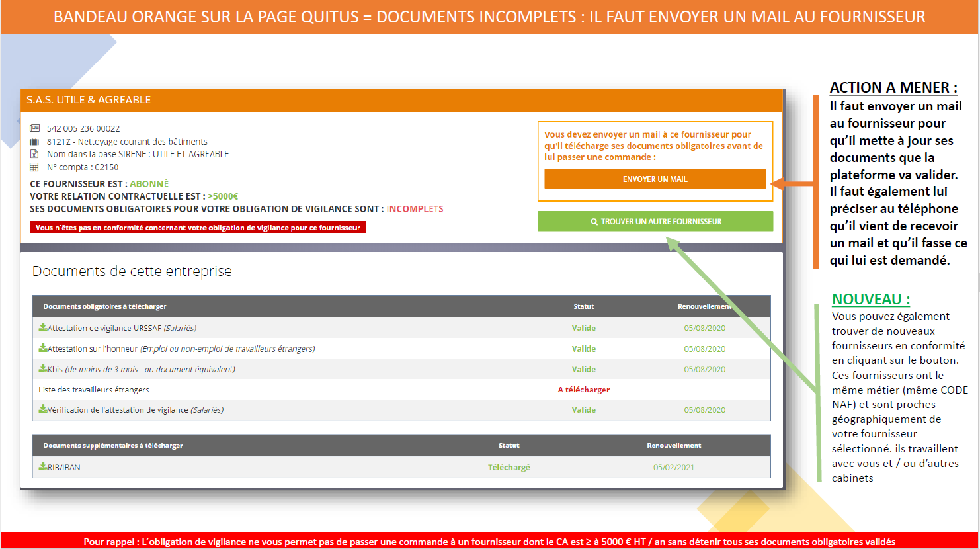Click the magnifier icon in the green button

[x=594, y=222]
